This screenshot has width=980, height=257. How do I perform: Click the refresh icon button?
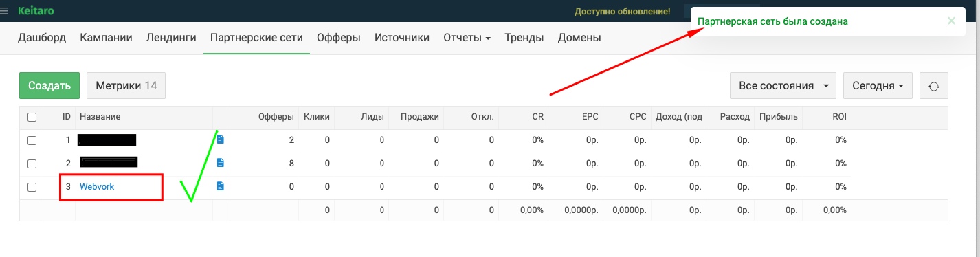(x=933, y=86)
